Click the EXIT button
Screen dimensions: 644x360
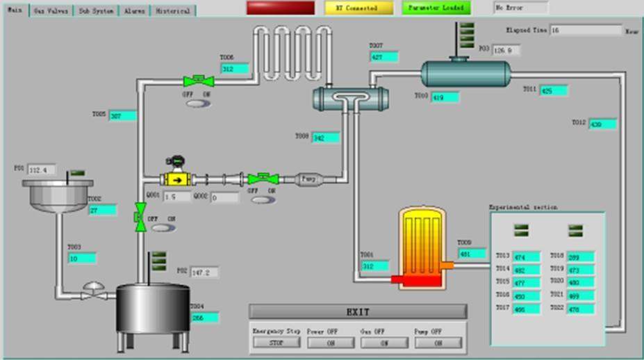[x=358, y=312]
